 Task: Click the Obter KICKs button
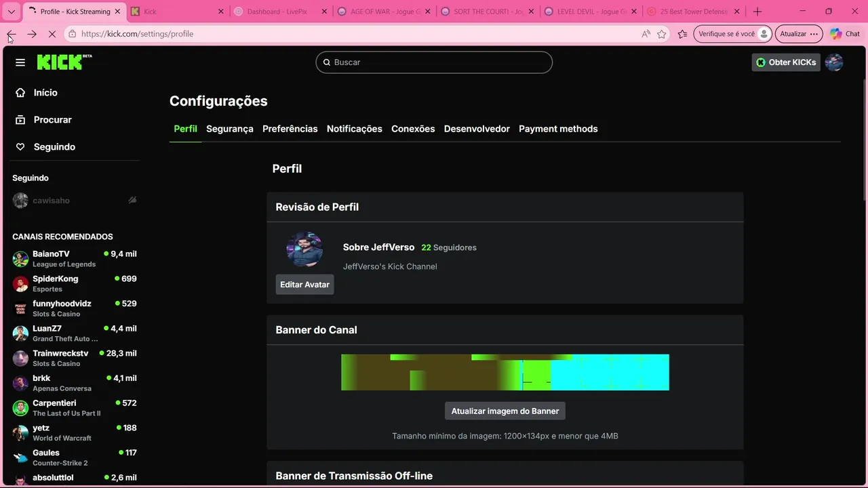(786, 62)
